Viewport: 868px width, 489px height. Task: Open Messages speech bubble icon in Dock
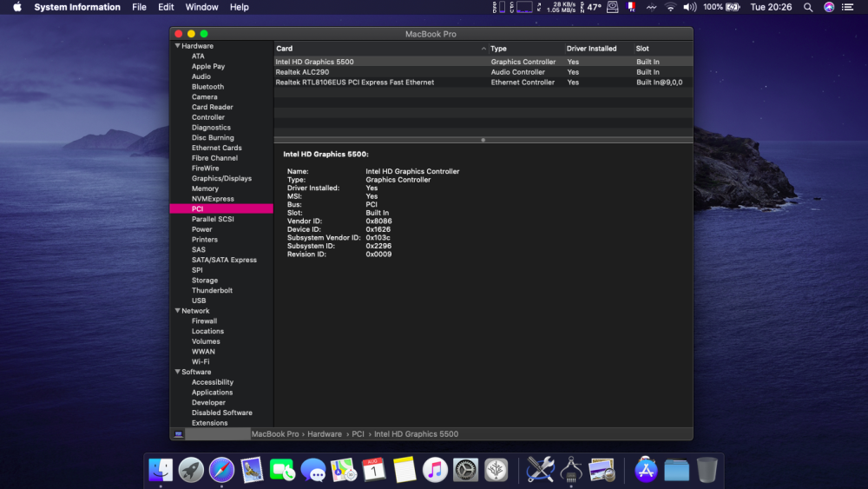[313, 470]
